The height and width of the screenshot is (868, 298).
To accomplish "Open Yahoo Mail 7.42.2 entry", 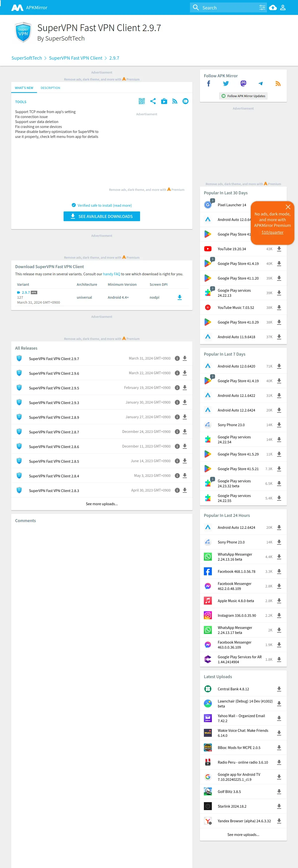I will pyautogui.click(x=241, y=718).
